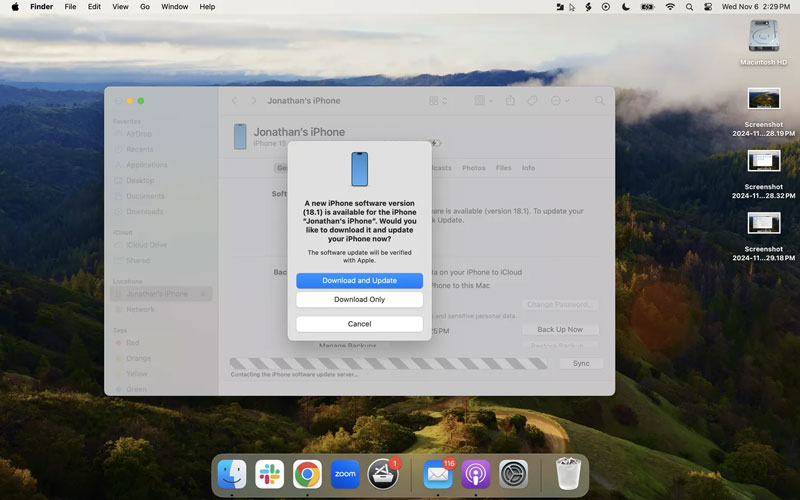
Task: Open the Go menu in menu bar
Action: 145,7
